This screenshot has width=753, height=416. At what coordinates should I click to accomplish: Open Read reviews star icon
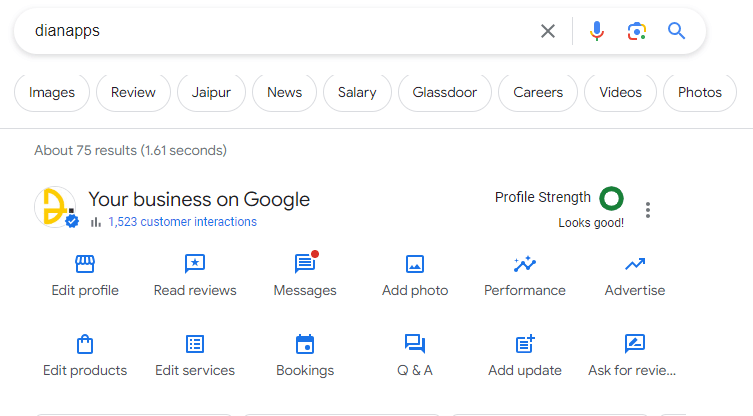point(195,264)
